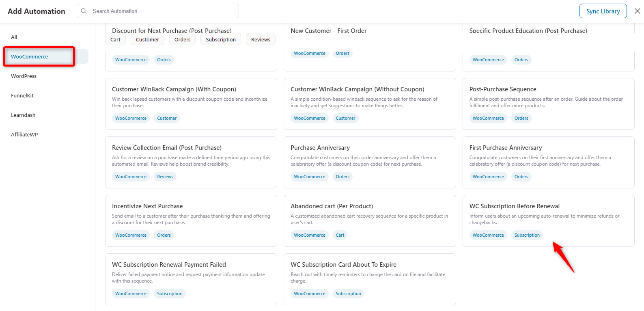
Task: Click the search magnifier icon
Action: [84, 11]
